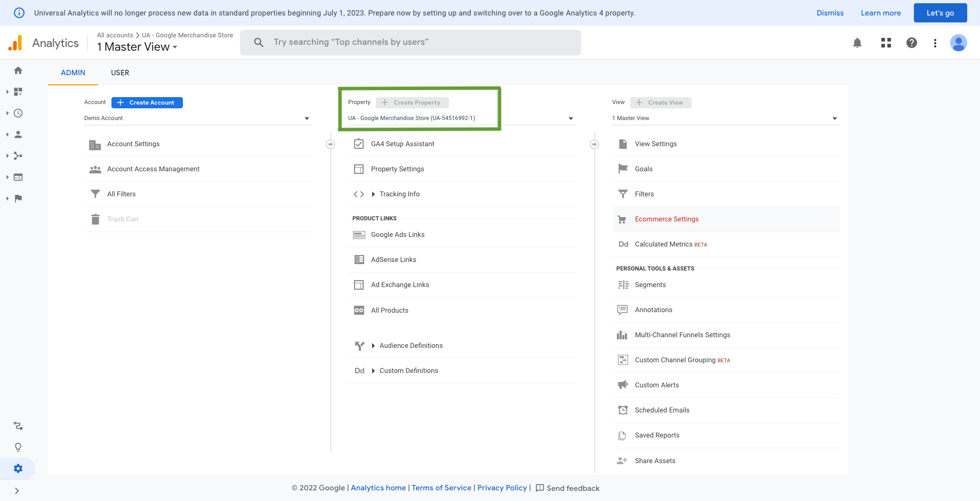Open the Account dropdown showing Demo Account
The height and width of the screenshot is (501, 980).
coord(197,118)
